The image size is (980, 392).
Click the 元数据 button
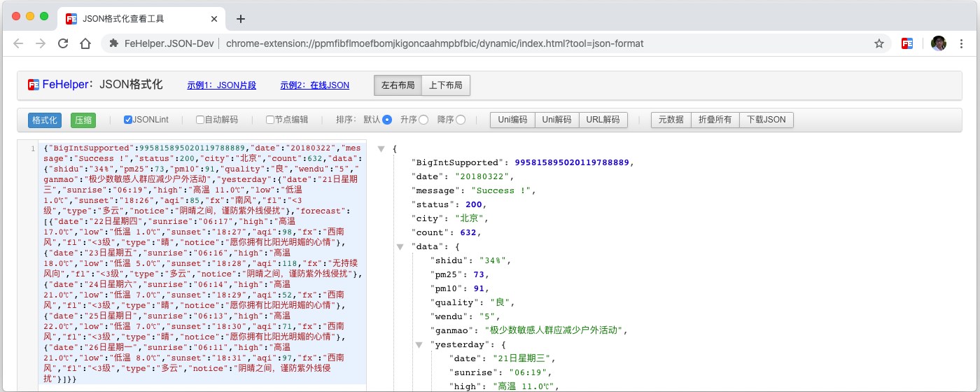tap(671, 120)
